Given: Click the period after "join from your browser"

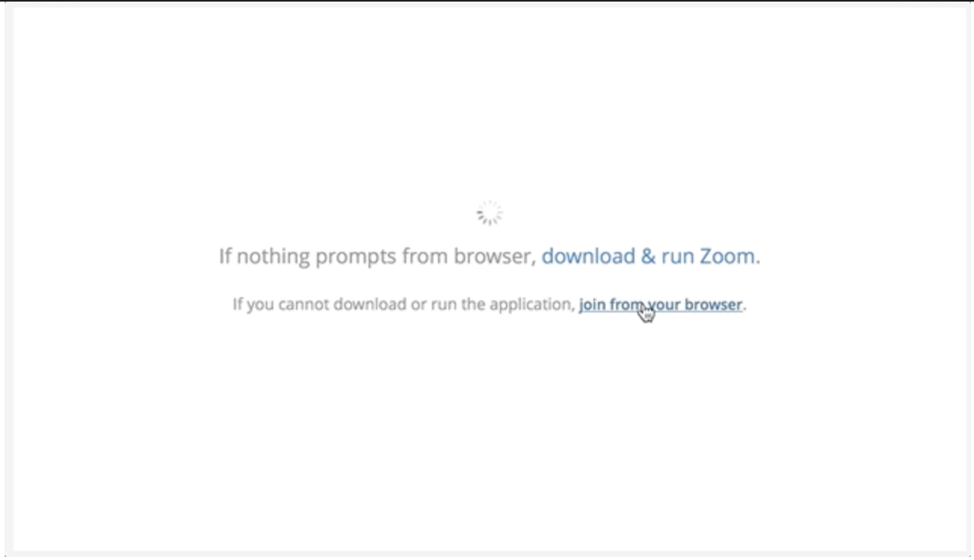Looking at the screenshot, I should pyautogui.click(x=744, y=309).
